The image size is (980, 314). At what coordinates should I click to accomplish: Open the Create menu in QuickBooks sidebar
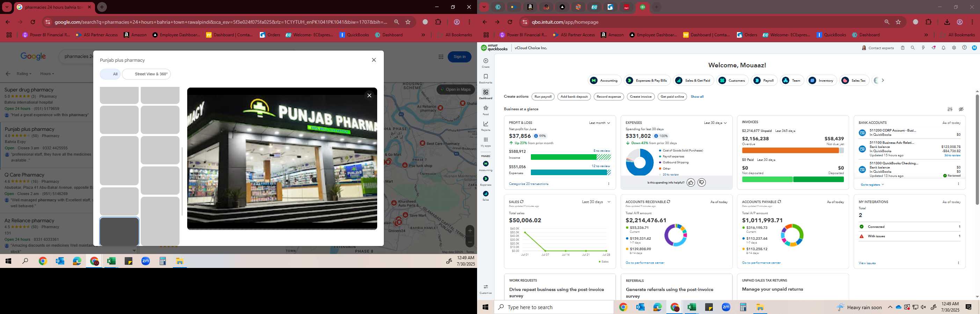tap(485, 63)
